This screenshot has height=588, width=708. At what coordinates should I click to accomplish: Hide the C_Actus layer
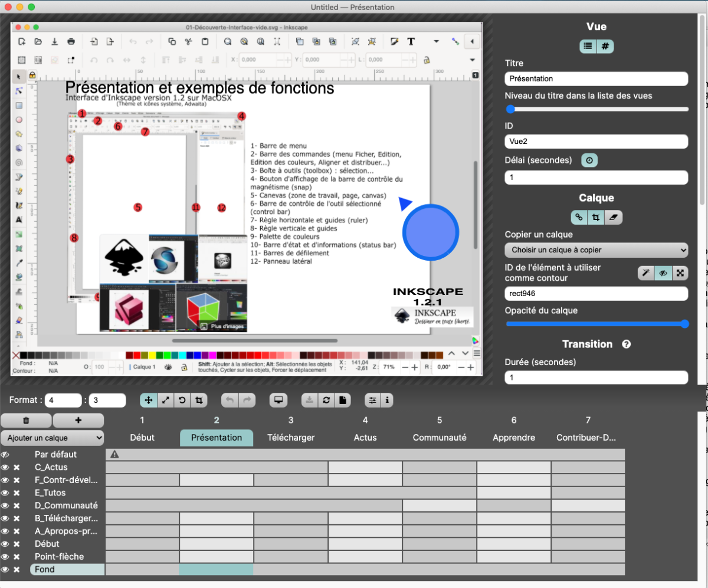tap(5, 468)
